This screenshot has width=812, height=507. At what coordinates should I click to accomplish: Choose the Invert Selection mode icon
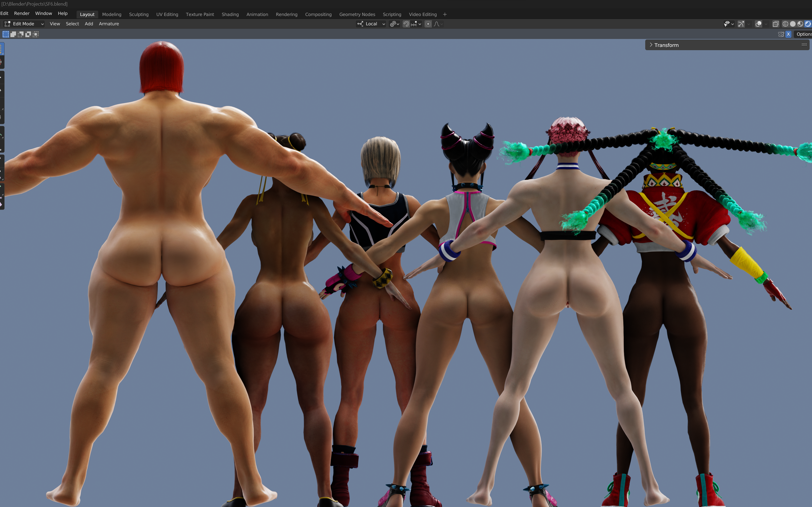pos(28,34)
